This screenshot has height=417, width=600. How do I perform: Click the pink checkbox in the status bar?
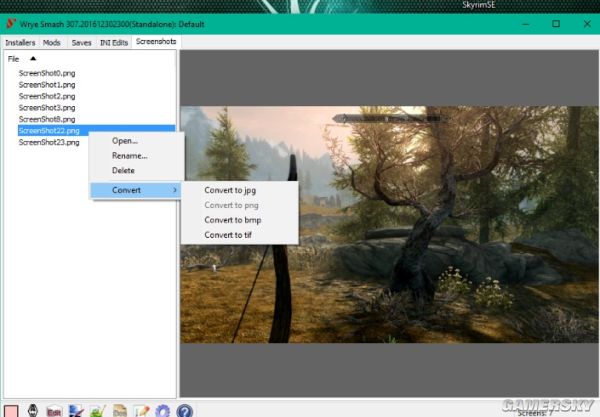click(10, 409)
